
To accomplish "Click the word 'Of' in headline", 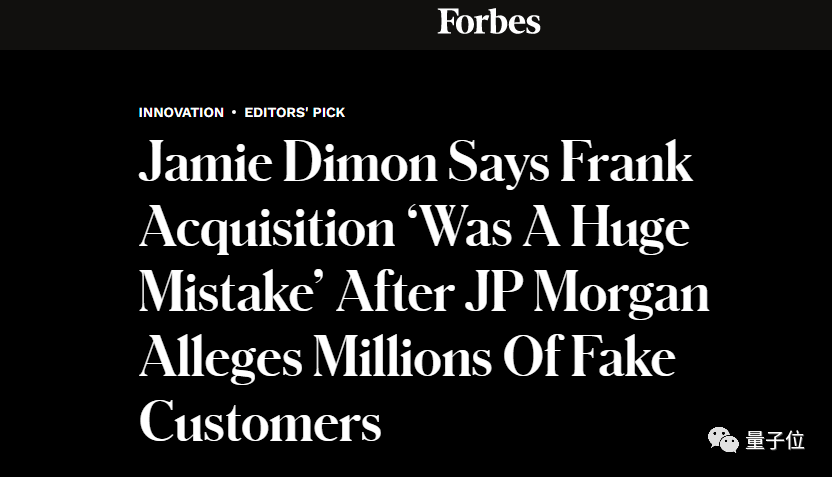I will [531, 357].
